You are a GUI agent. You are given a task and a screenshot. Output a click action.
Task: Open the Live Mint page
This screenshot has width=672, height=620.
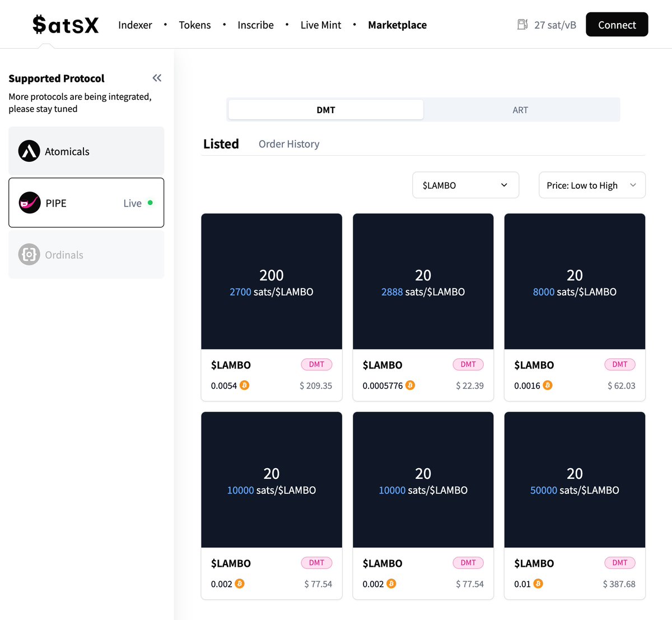320,25
